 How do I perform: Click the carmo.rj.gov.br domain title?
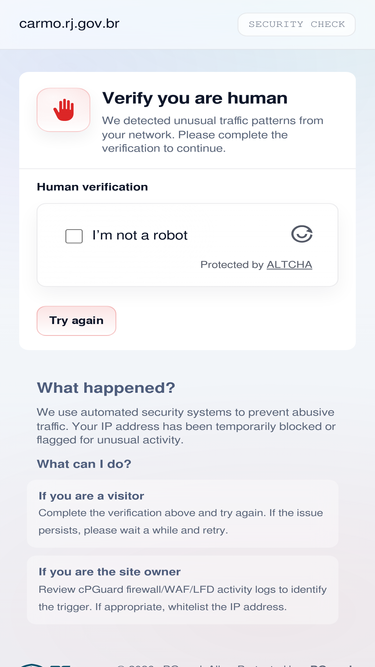(69, 24)
